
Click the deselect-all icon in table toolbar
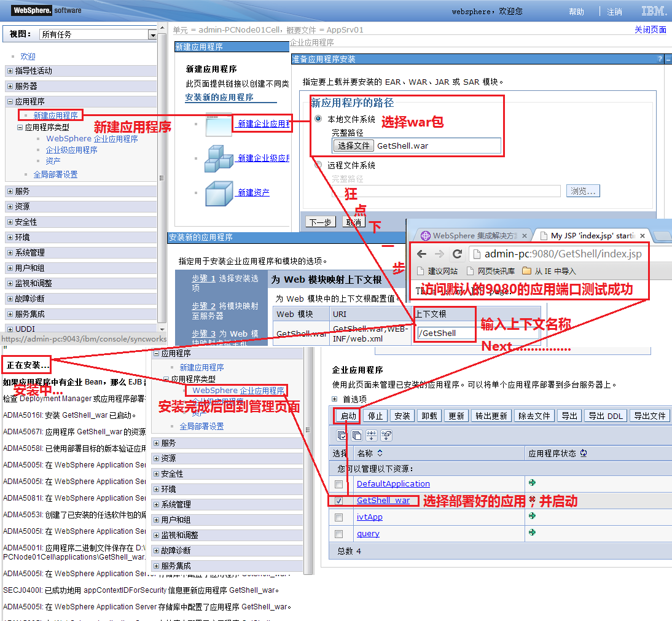[x=356, y=436]
